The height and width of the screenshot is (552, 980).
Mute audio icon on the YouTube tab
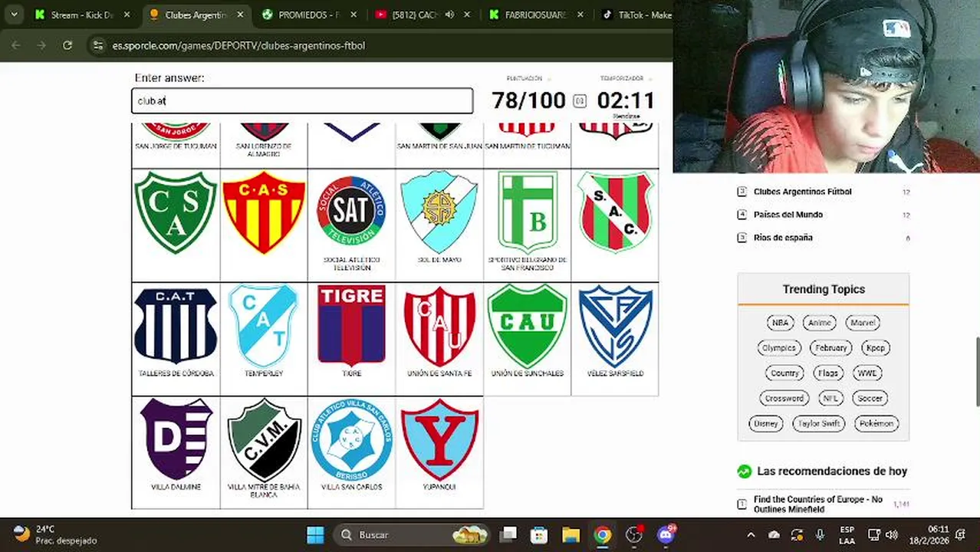449,15
